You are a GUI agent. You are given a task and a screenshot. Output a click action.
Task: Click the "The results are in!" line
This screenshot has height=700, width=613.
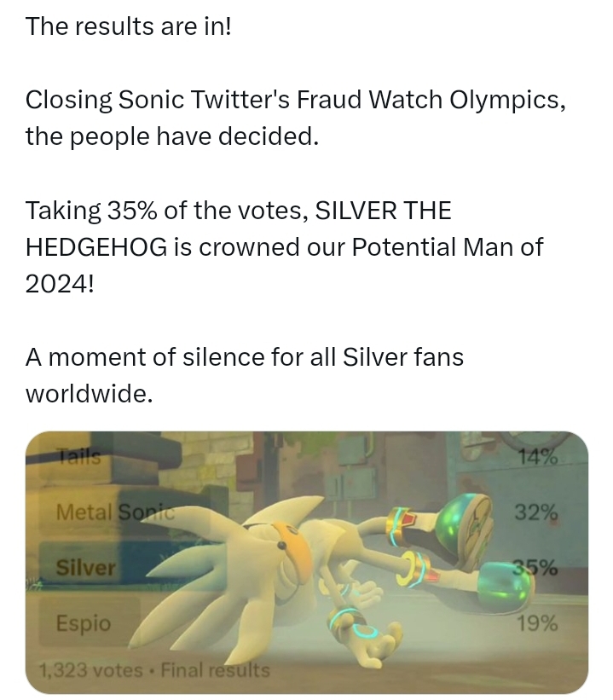click(129, 26)
